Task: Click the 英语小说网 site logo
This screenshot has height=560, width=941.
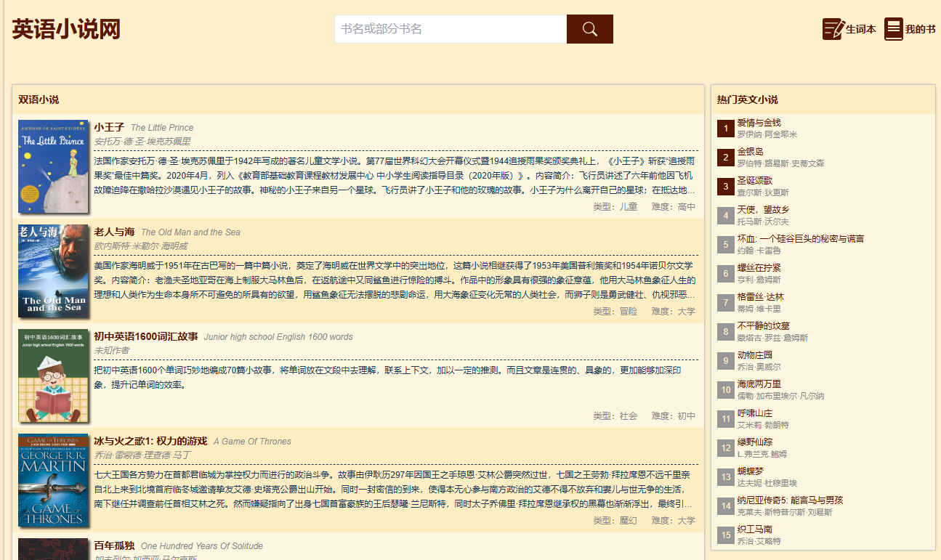Action: (66, 30)
